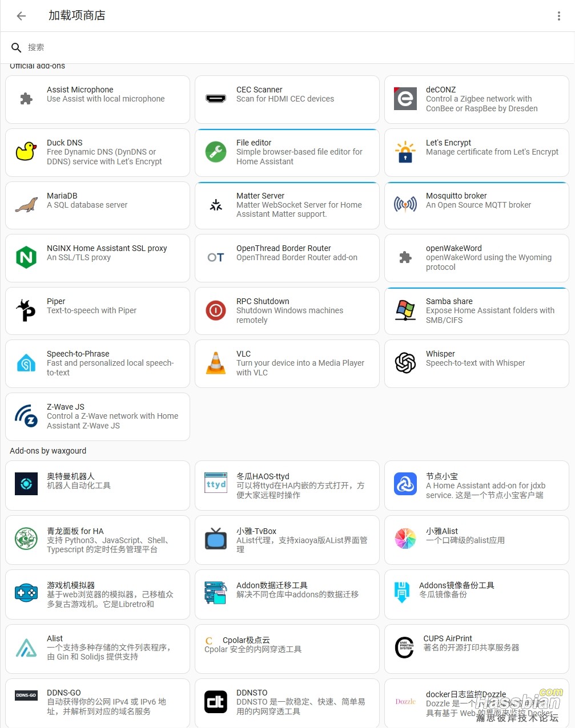This screenshot has height=728, width=575.
Task: Focus the 搜索 search field
Action: click(288, 47)
